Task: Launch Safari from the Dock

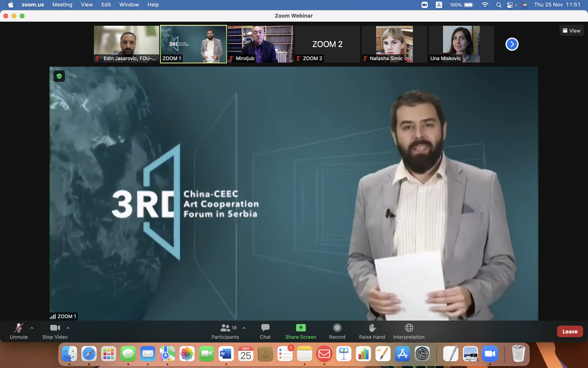Action: click(89, 354)
